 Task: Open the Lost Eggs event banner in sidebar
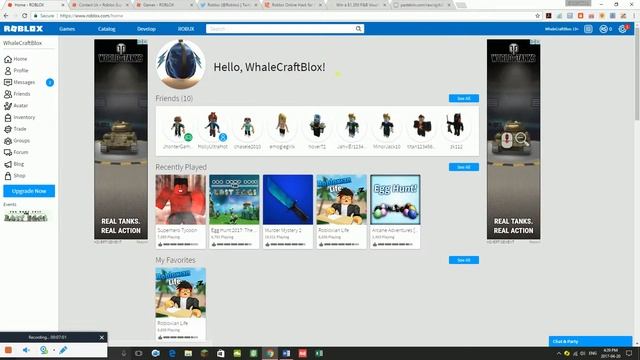(x=25, y=216)
